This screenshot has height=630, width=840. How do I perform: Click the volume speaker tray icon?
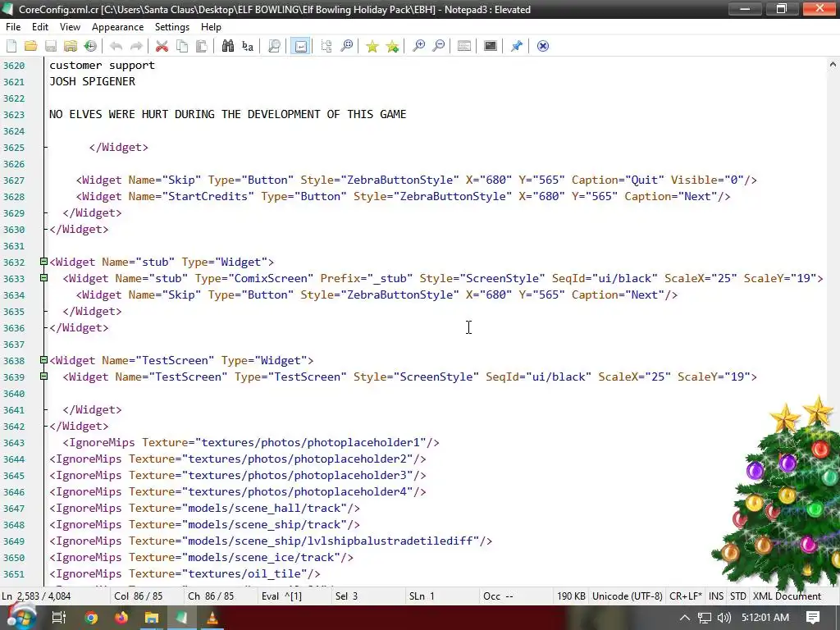coord(724,618)
